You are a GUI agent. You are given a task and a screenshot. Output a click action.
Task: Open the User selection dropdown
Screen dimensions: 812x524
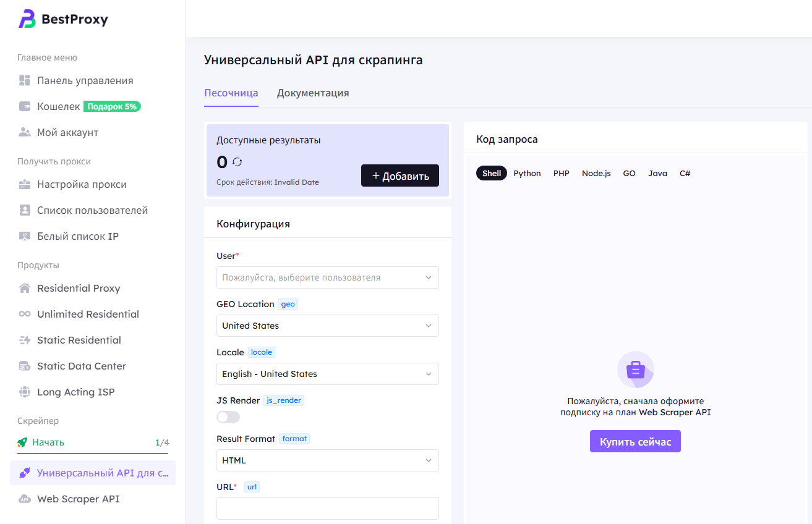(x=327, y=277)
